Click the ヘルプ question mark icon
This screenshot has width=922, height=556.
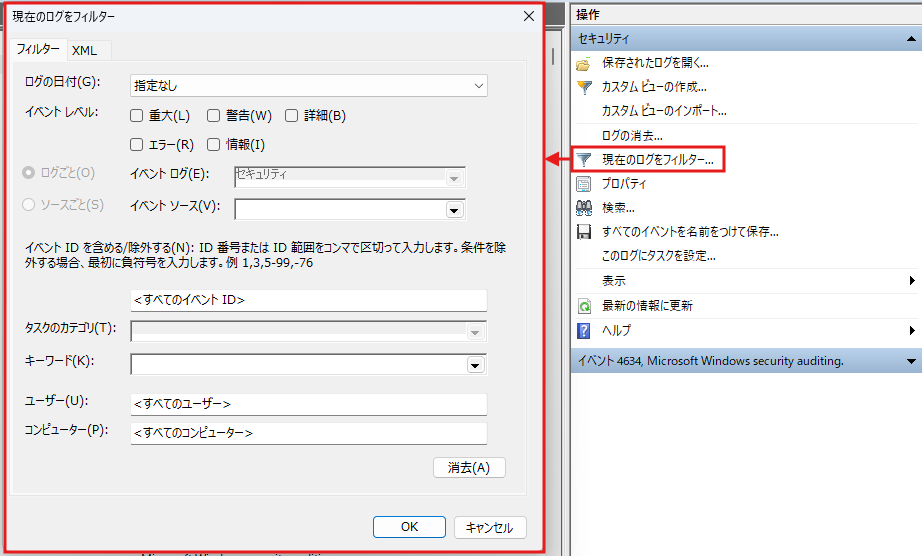[x=584, y=330]
